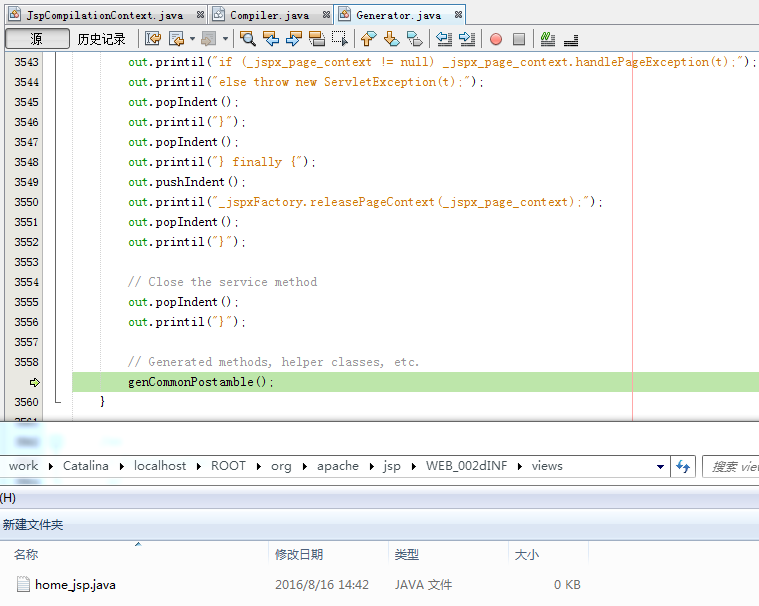Click line number 3558 in the gutter
This screenshot has width=759, height=606.
click(26, 362)
